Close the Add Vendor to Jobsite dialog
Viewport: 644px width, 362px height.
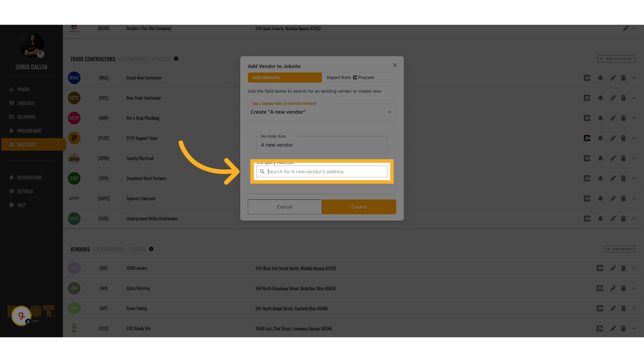[395, 65]
